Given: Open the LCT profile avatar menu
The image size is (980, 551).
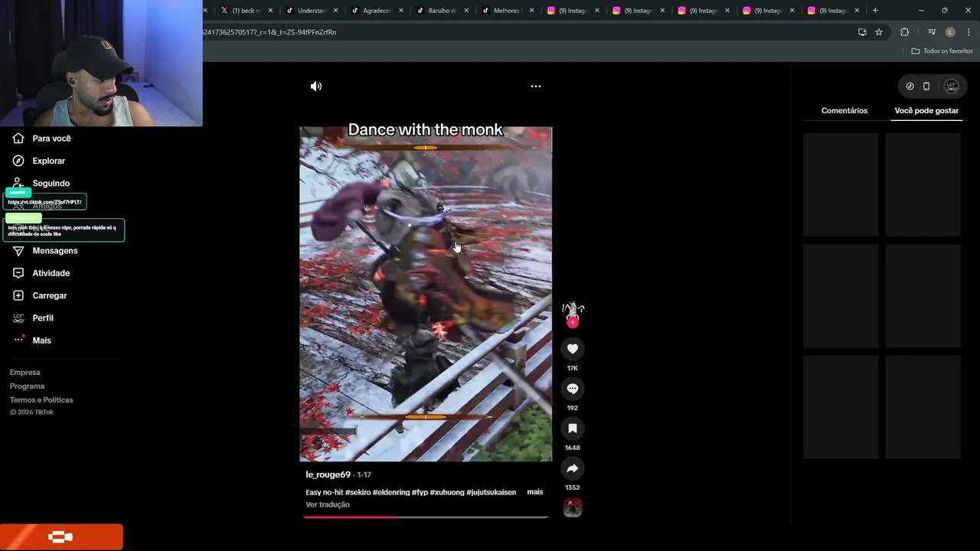Looking at the screenshot, I should (x=951, y=86).
